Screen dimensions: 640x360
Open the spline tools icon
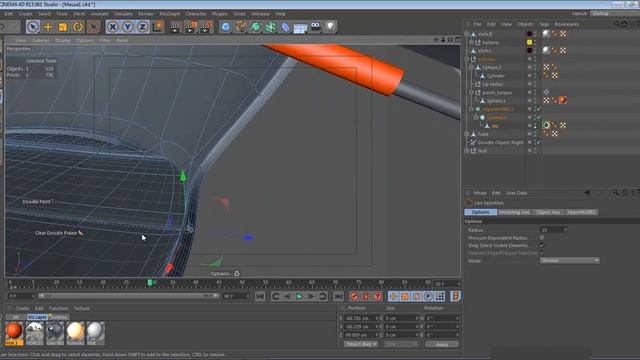(241, 27)
